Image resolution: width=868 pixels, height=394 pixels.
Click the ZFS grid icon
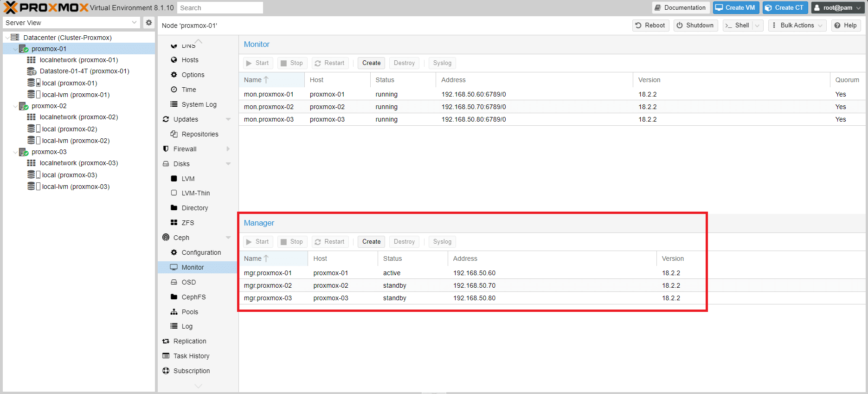[x=174, y=223]
